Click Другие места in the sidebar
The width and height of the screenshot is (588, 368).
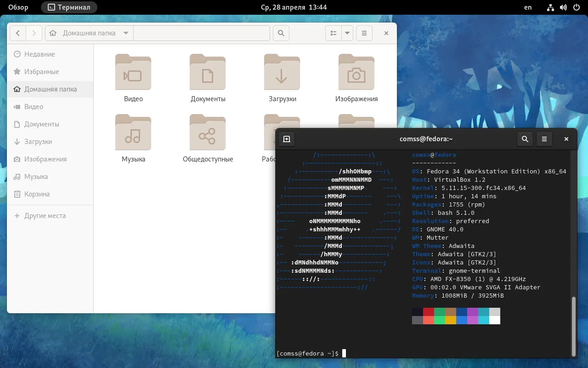click(x=45, y=216)
